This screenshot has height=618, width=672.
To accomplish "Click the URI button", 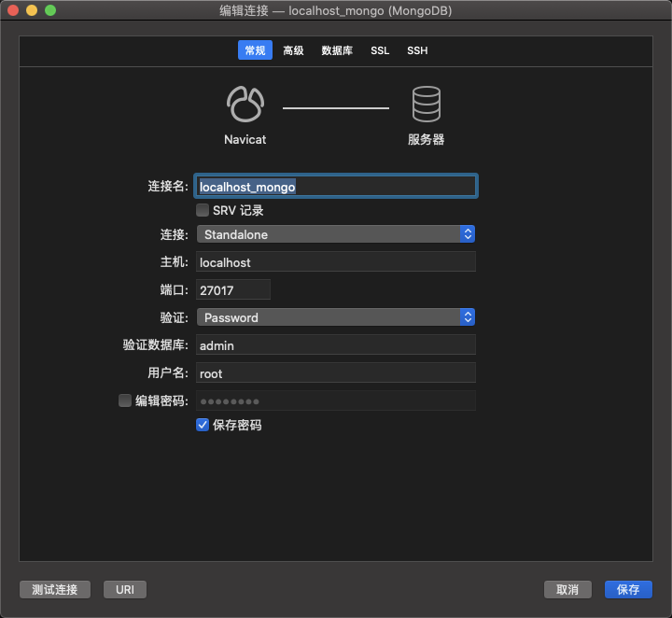I will tap(125, 589).
